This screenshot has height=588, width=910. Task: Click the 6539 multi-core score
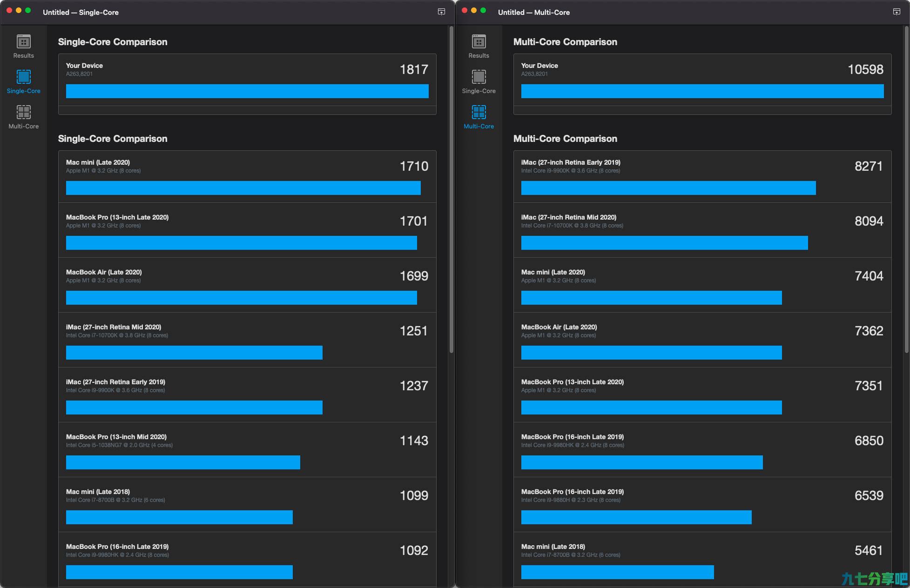tap(869, 495)
